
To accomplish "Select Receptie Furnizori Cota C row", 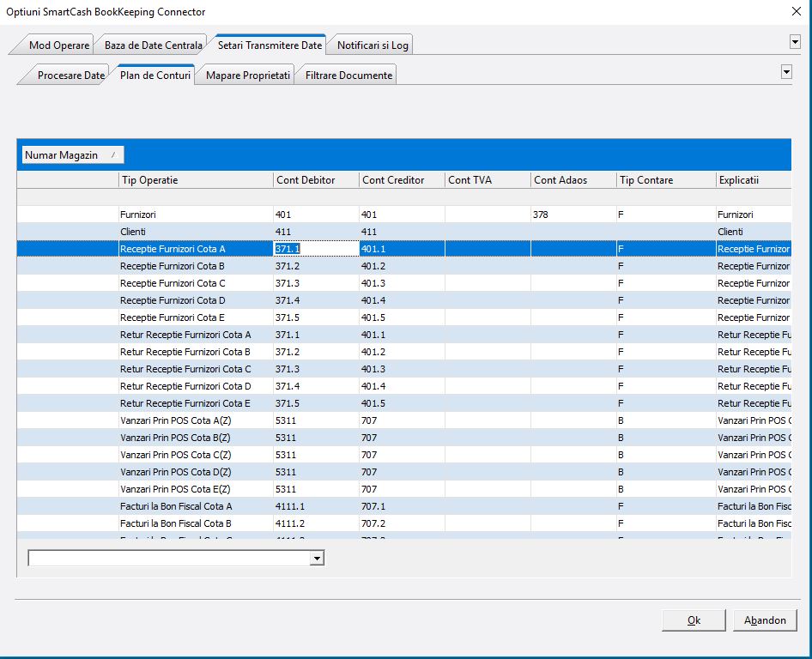I will point(404,282).
